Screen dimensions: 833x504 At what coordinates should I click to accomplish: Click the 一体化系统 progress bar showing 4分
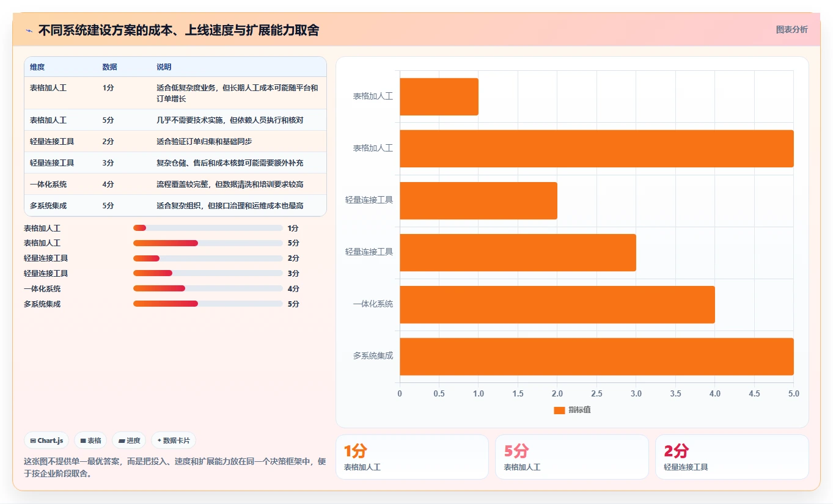tap(208, 288)
